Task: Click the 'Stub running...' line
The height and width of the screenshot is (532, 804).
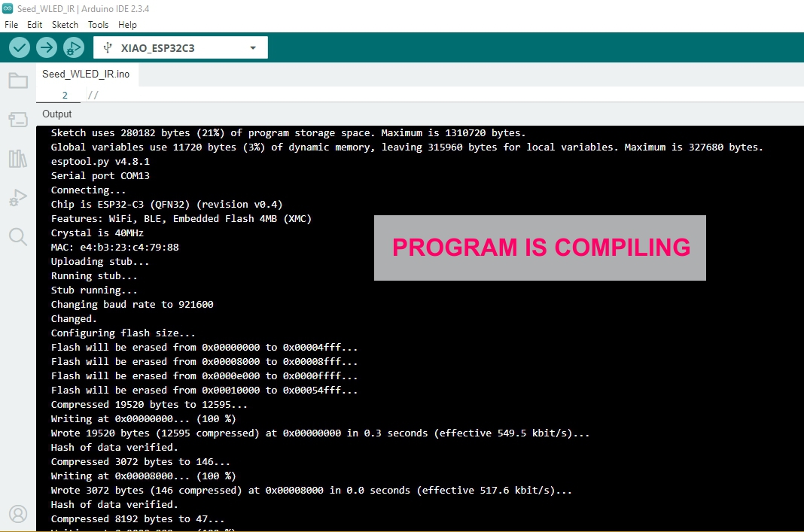Action: click(94, 290)
